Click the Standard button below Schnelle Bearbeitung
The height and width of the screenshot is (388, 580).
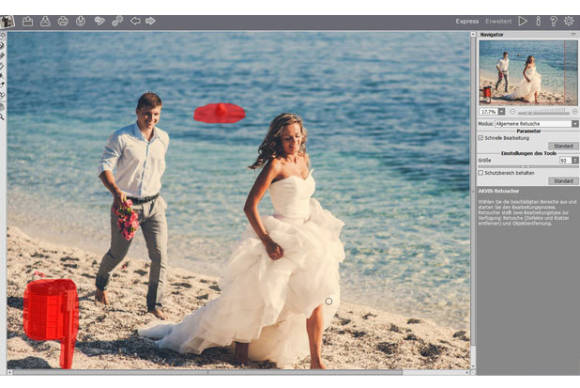563,146
